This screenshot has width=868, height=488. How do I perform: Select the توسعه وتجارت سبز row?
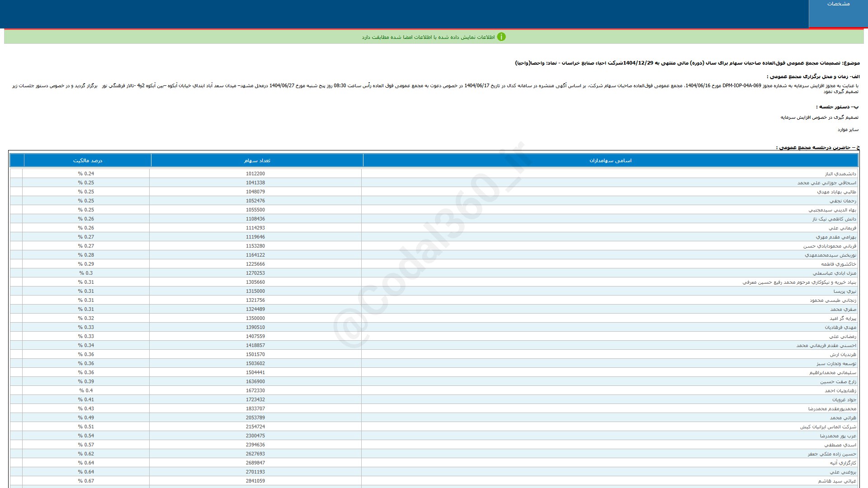836,363
